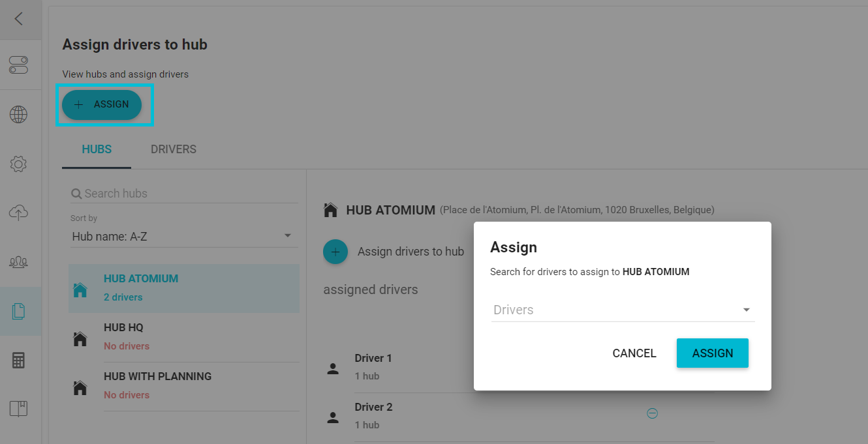868x444 pixels.
Task: Open the Sort by Hub name: A-Z dropdown
Action: click(183, 236)
